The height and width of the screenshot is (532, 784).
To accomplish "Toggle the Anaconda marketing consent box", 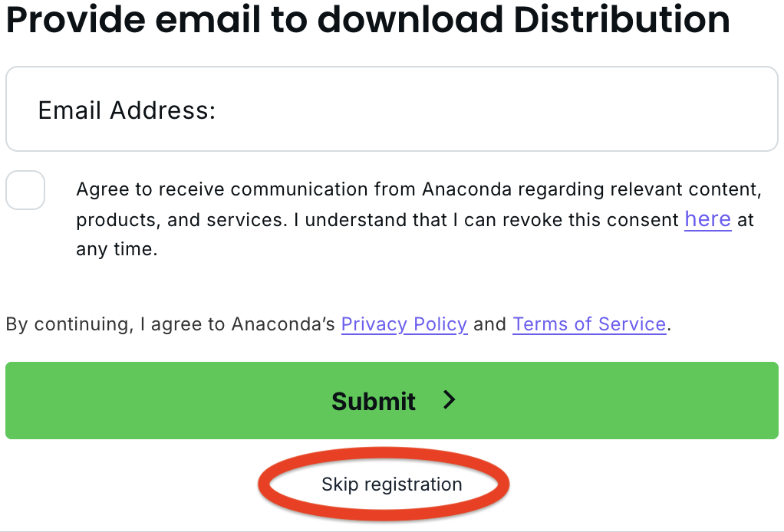I will click(x=25, y=190).
